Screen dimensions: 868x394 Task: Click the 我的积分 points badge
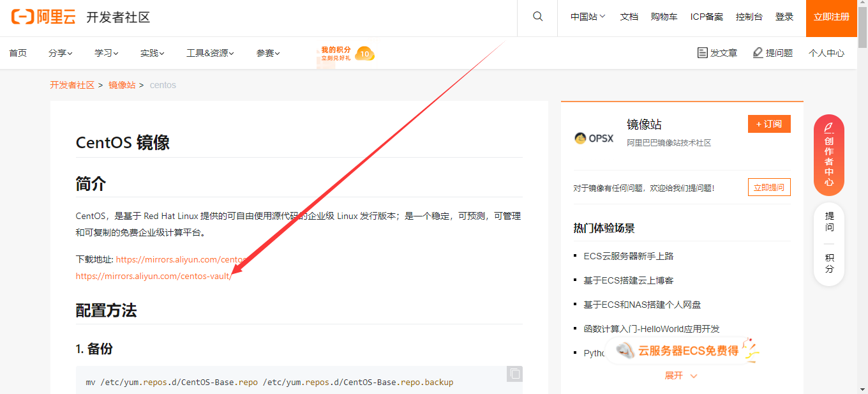(x=345, y=54)
